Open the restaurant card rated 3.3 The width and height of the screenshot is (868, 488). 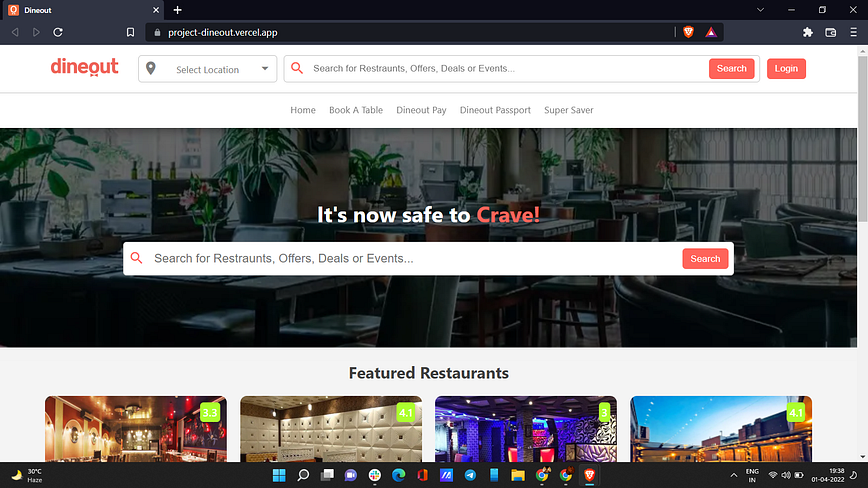pyautogui.click(x=136, y=429)
